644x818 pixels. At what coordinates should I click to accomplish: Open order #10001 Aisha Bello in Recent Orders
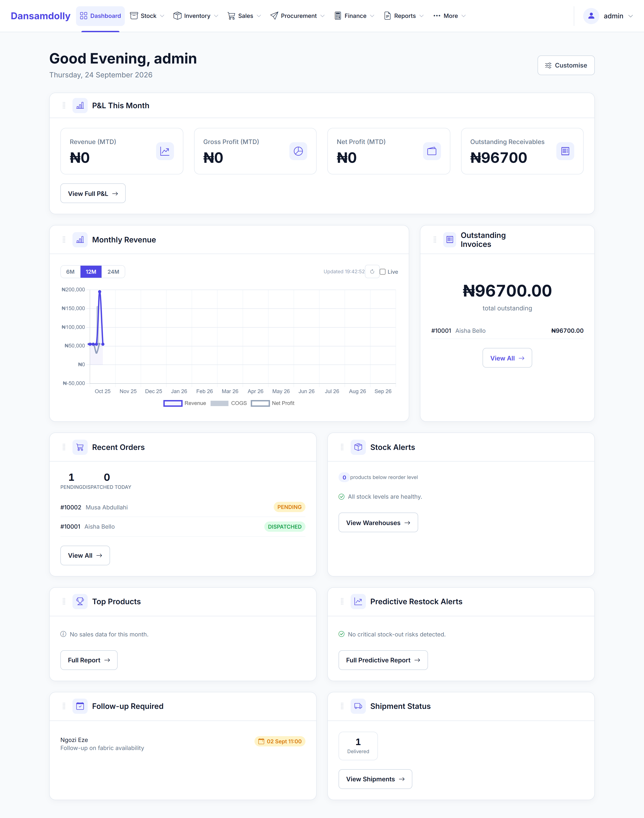[x=182, y=527]
